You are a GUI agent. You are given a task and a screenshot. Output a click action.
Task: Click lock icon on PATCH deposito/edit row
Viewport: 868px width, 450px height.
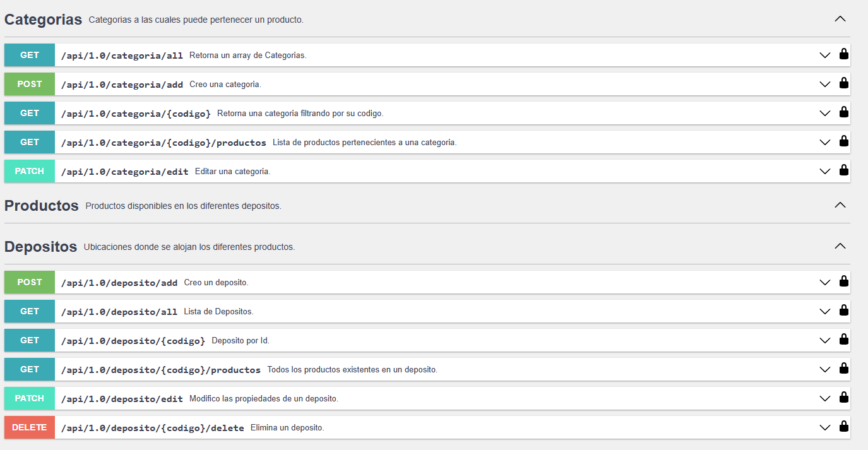(x=843, y=397)
